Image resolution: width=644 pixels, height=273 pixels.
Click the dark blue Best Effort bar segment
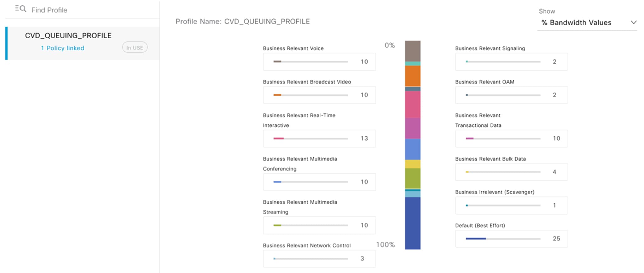click(x=413, y=223)
